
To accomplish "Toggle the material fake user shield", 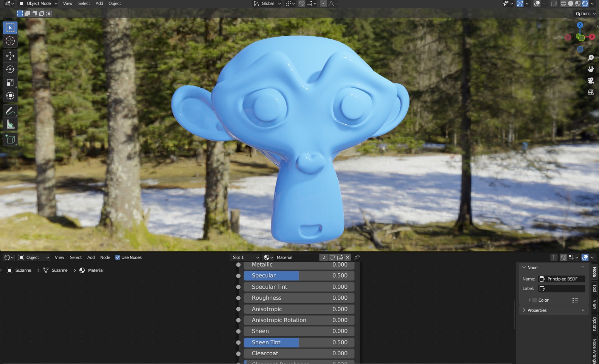I will tap(332, 257).
